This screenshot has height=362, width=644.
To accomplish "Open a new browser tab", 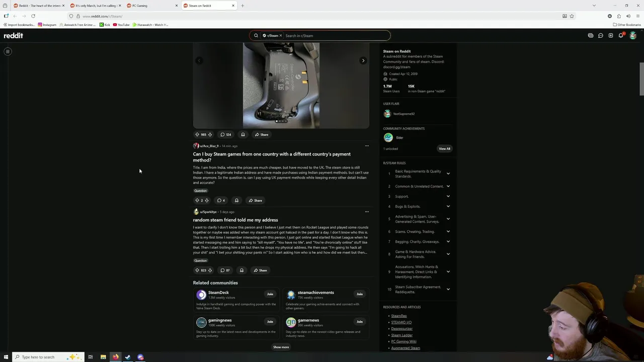I will (243, 6).
